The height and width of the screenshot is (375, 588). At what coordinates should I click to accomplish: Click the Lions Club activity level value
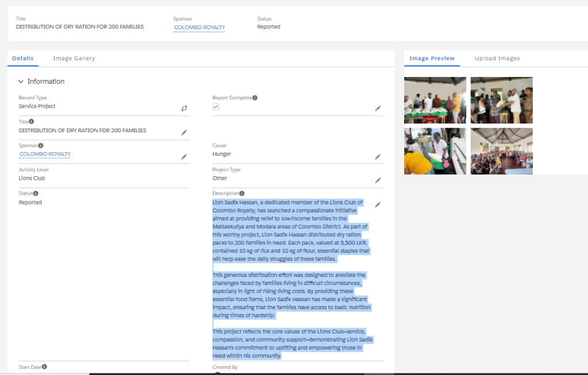pyautogui.click(x=32, y=178)
